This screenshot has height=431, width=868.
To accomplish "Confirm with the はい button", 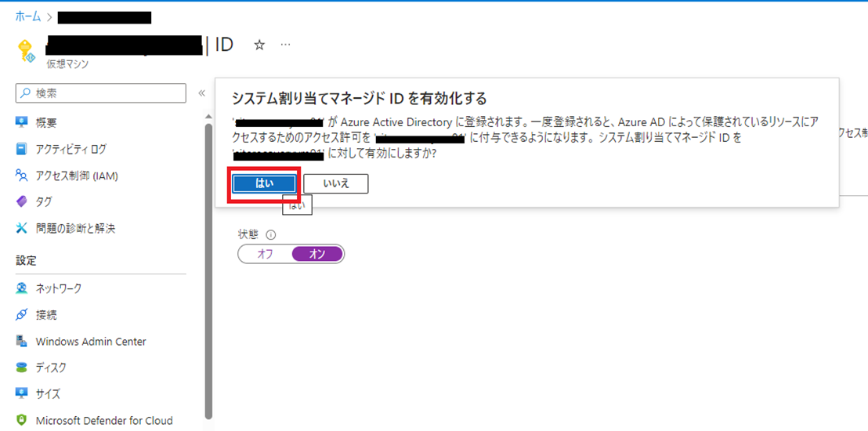I will click(x=264, y=184).
